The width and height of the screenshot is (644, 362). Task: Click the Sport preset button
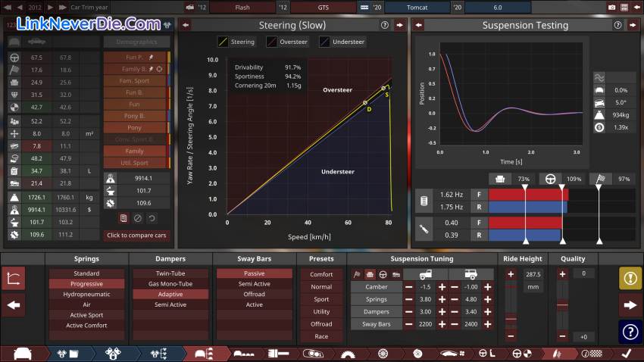tap(321, 299)
